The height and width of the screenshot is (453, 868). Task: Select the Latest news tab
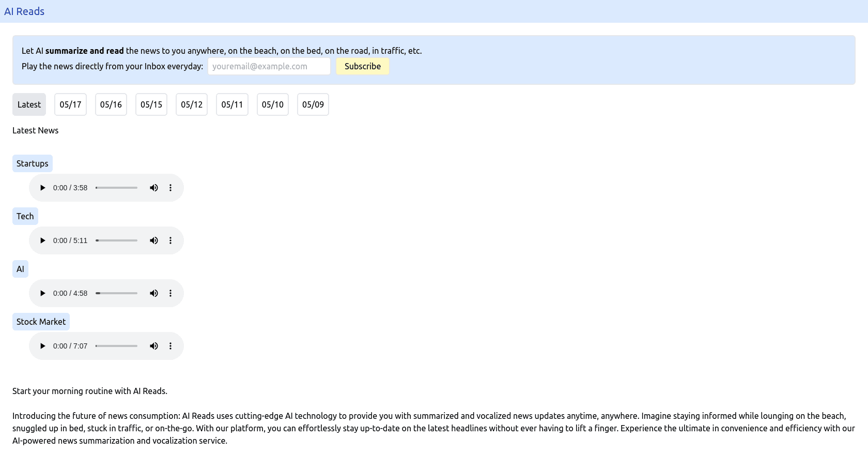(29, 104)
